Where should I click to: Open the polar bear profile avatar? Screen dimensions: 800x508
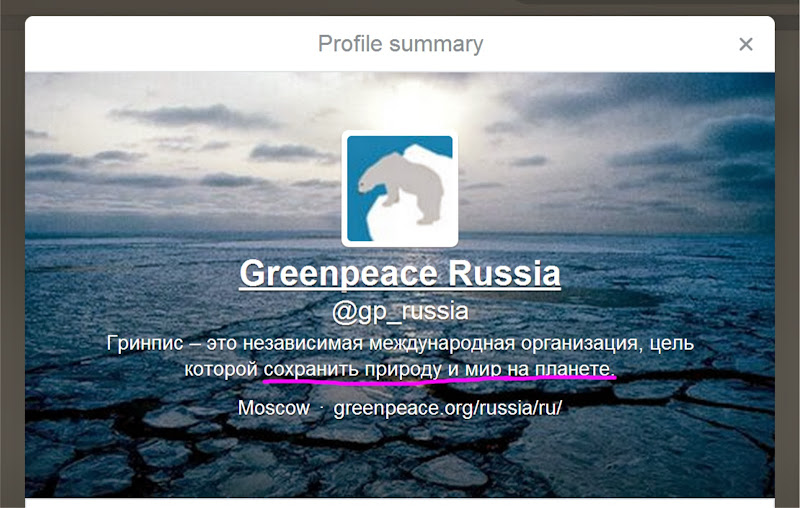(x=399, y=188)
